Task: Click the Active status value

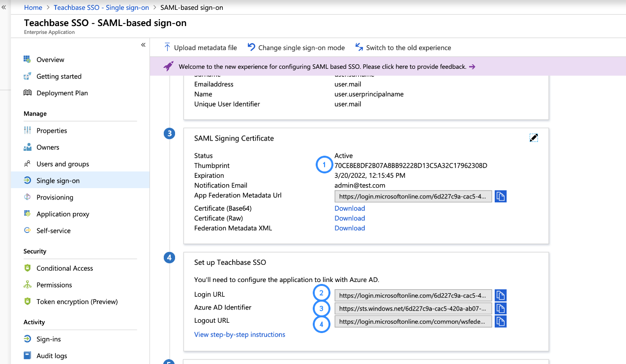Action: pyautogui.click(x=344, y=156)
